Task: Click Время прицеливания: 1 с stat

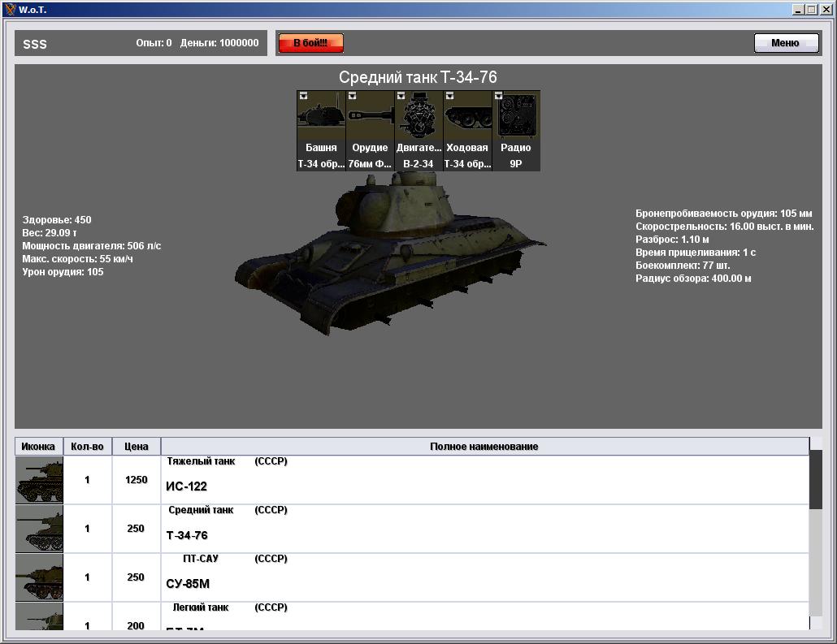Action: 696,253
